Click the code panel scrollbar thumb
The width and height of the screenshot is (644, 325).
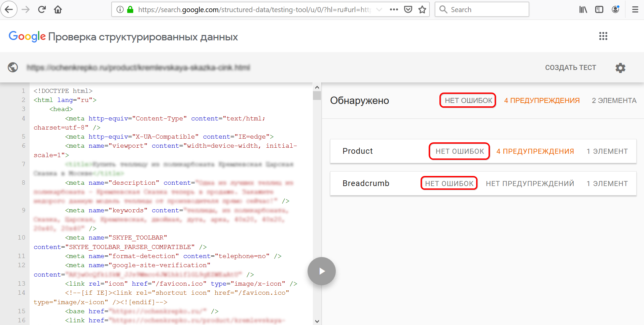[x=317, y=96]
